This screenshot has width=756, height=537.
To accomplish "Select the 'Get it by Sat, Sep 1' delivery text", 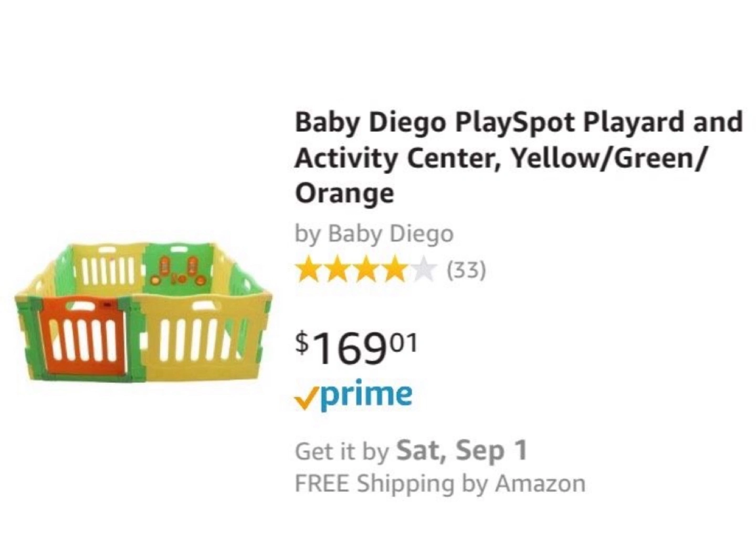I will click(411, 451).
